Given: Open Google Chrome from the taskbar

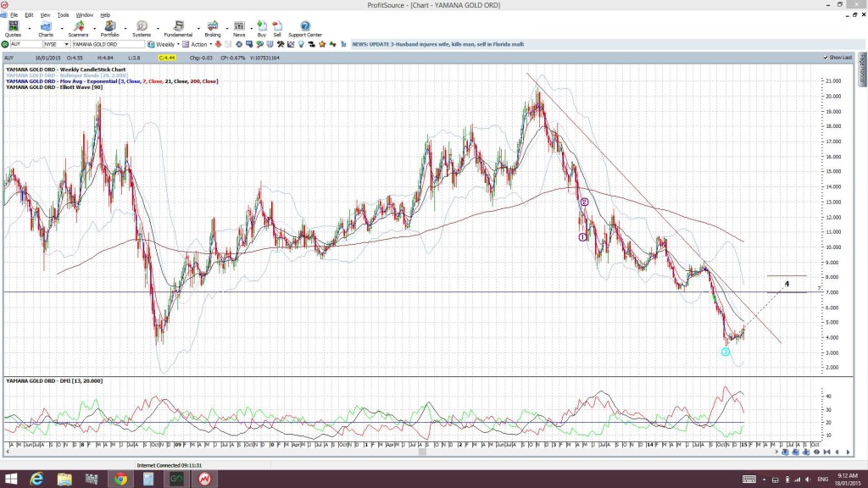Looking at the screenshot, I should 120,480.
